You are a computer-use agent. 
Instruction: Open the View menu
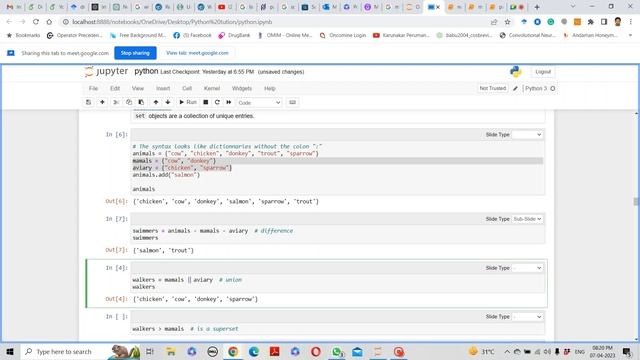pyautogui.click(x=138, y=88)
